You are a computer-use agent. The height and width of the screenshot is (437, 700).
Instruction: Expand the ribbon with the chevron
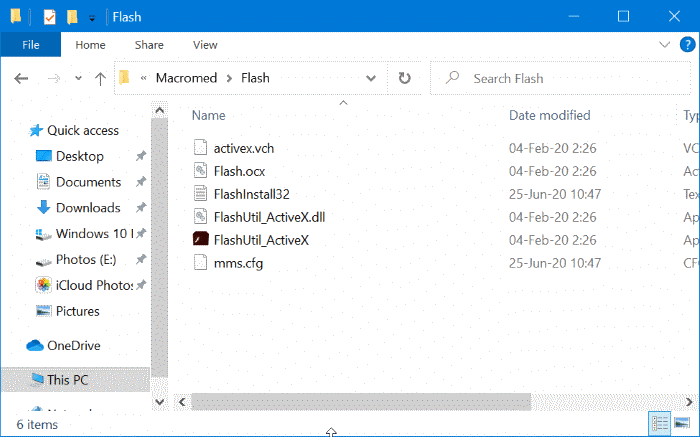coord(665,45)
